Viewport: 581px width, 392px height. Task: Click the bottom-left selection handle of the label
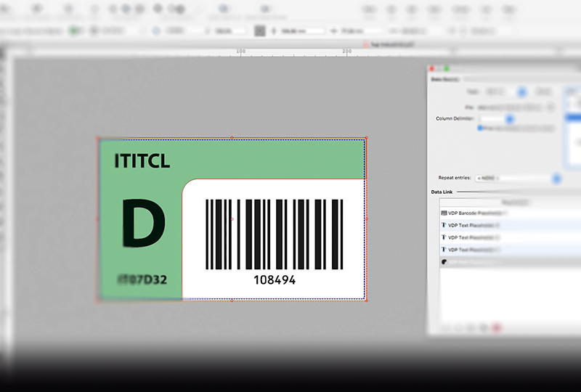click(98, 301)
